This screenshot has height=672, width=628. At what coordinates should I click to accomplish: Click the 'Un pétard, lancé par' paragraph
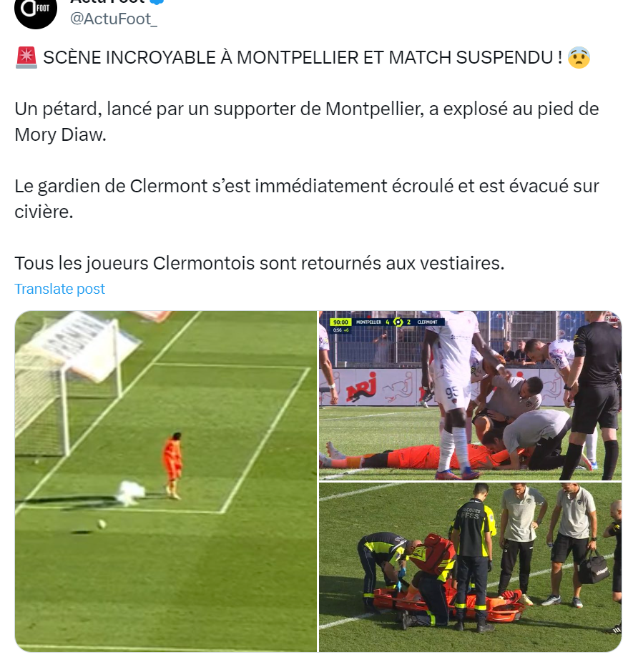(x=307, y=122)
